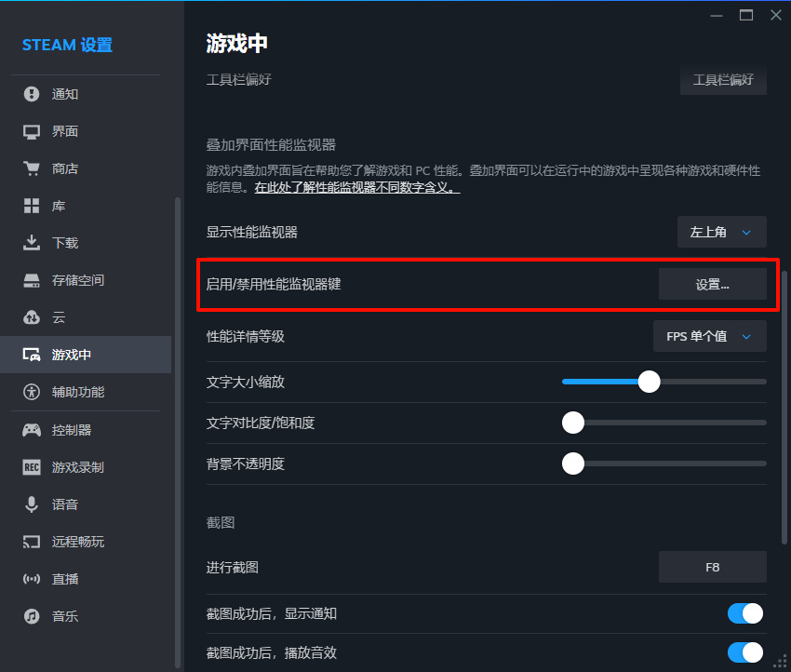Click the 工具栏偏好 button
791x672 pixels.
(x=723, y=79)
